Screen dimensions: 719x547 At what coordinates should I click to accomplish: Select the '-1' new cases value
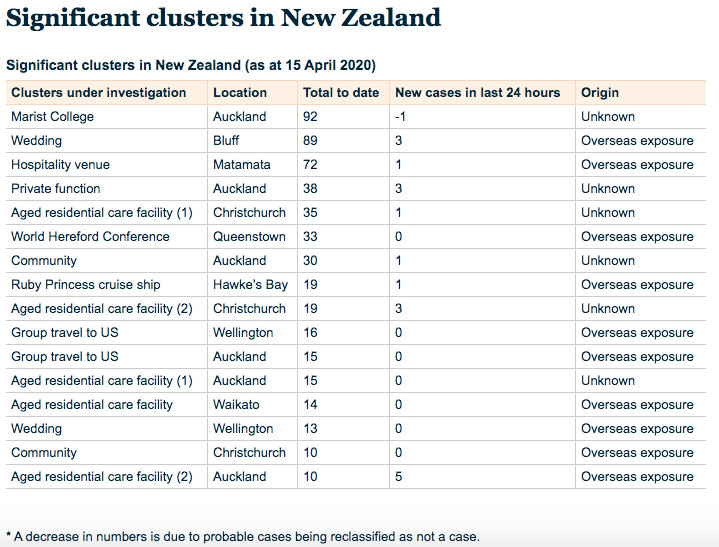(401, 117)
